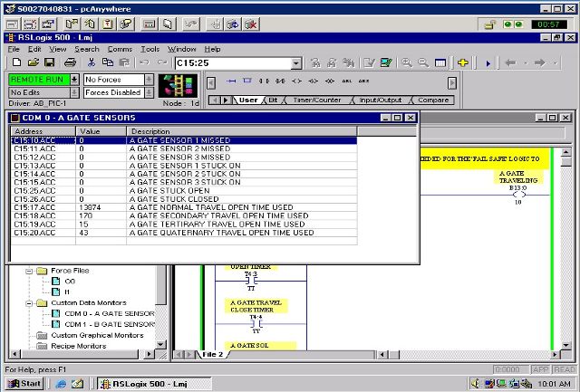
Task: Select the File 2 ladder tab
Action: click(213, 354)
